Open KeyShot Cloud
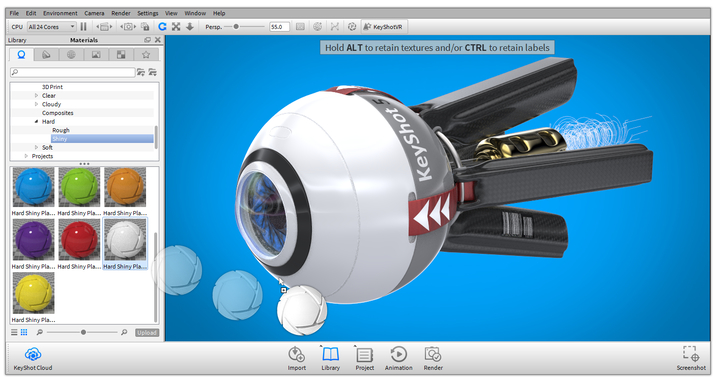 pos(33,359)
